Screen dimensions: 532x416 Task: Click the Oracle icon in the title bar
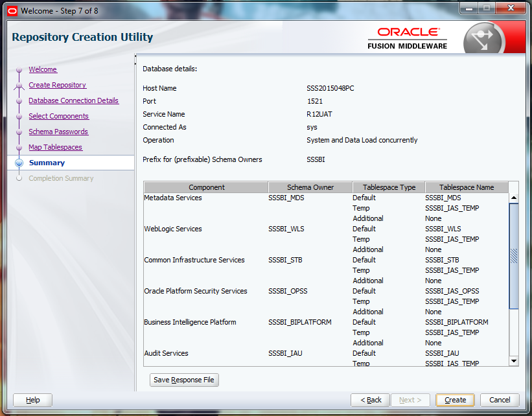point(12,11)
